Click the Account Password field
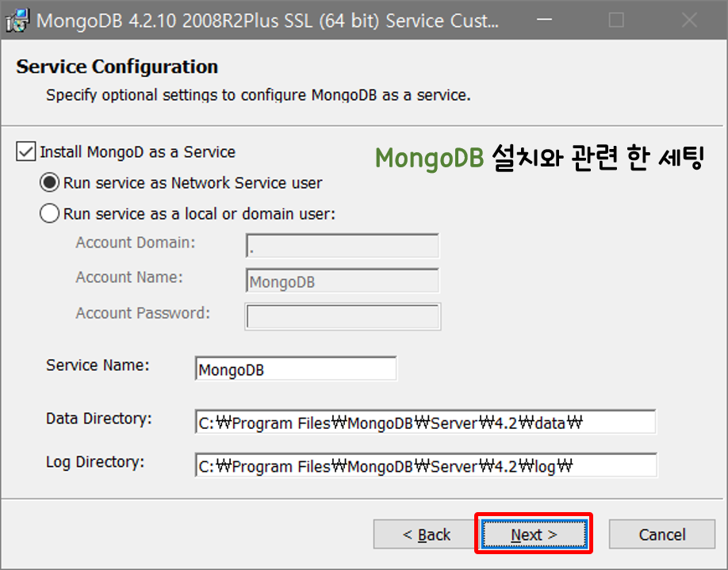The image size is (728, 570). 343,316
